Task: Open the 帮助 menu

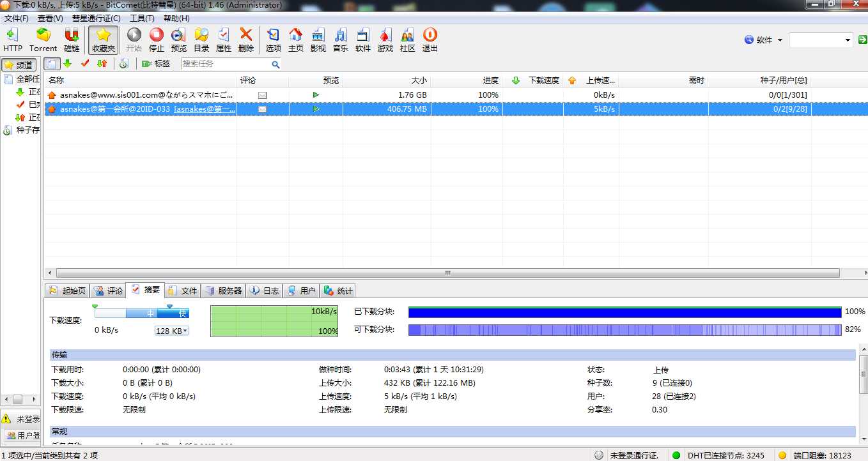Action: 176,18
